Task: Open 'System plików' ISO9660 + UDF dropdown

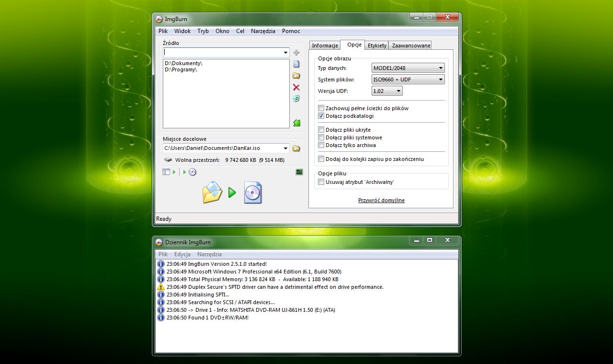Action: [408, 80]
